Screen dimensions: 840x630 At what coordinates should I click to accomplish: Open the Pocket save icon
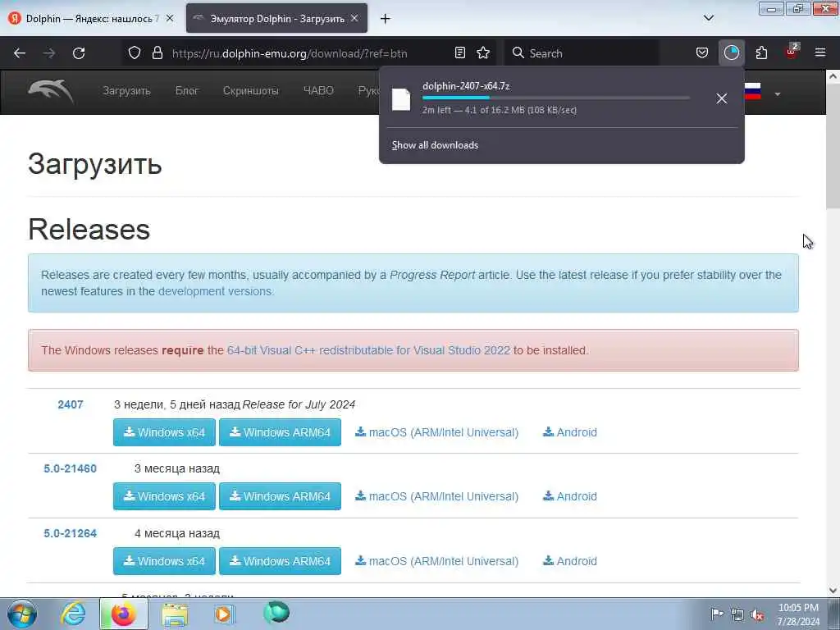[x=702, y=53]
